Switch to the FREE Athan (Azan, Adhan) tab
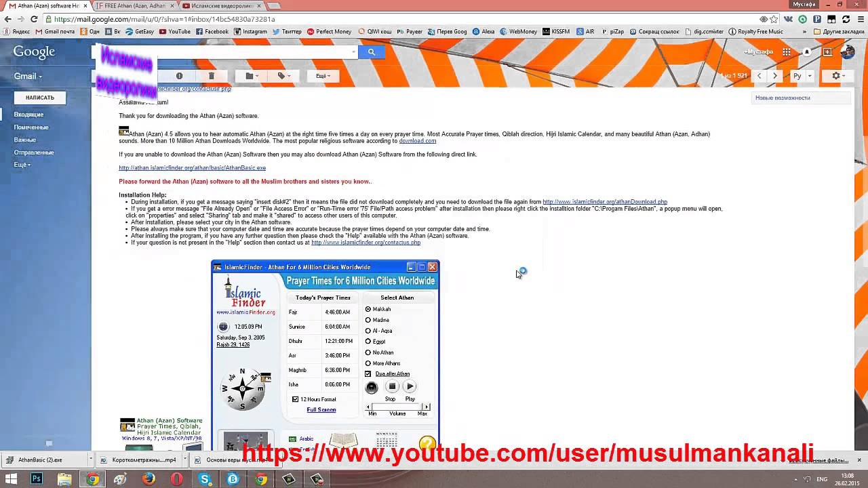The image size is (868, 488). coord(134,5)
